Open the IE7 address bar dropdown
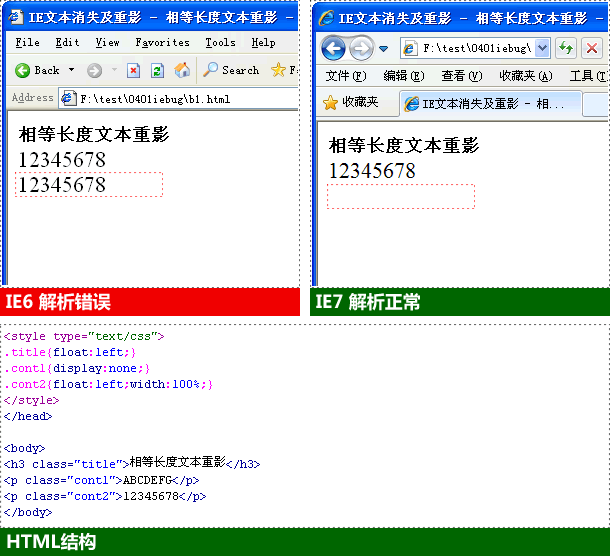 (542, 48)
